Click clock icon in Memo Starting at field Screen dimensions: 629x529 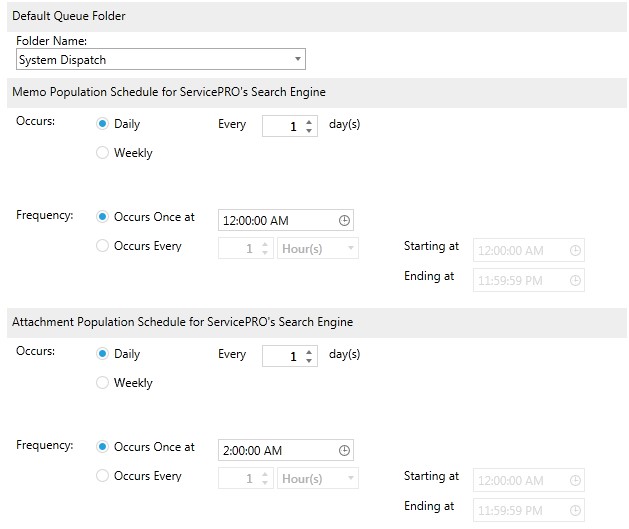[575, 250]
